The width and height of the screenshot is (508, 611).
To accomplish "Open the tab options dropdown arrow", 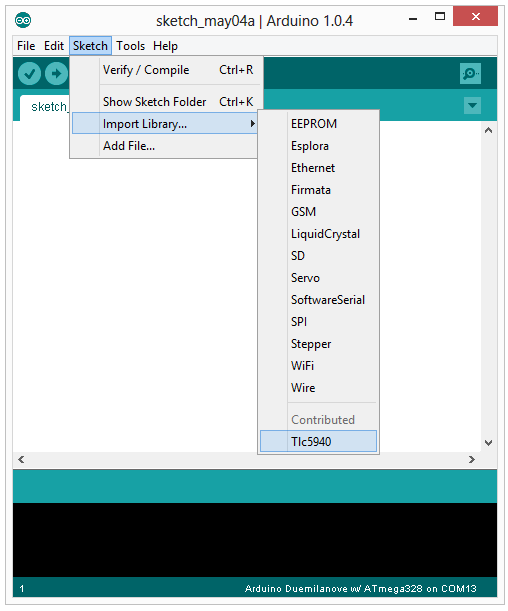I will pos(473,106).
